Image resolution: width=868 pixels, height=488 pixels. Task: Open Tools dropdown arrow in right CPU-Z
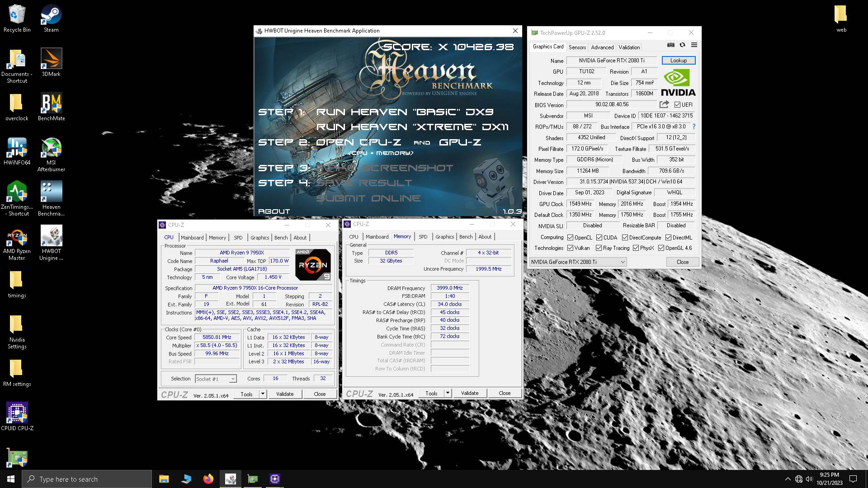pos(448,393)
